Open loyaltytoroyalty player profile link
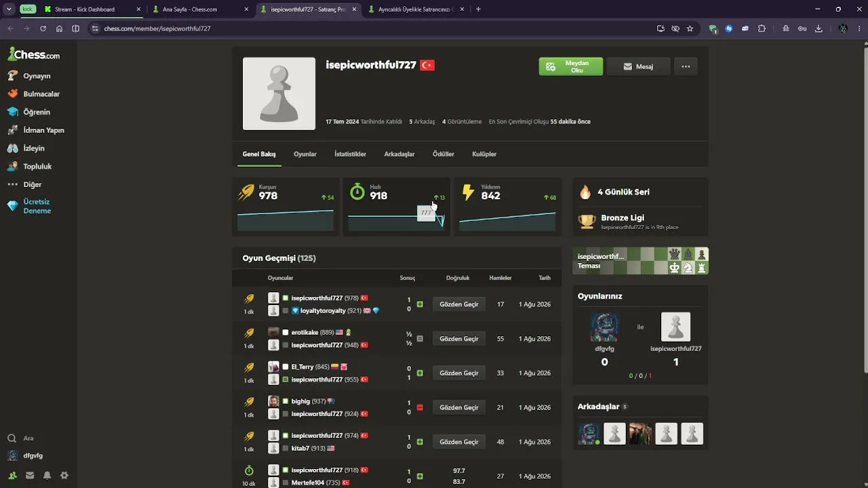Image resolution: width=868 pixels, height=488 pixels. (x=323, y=310)
